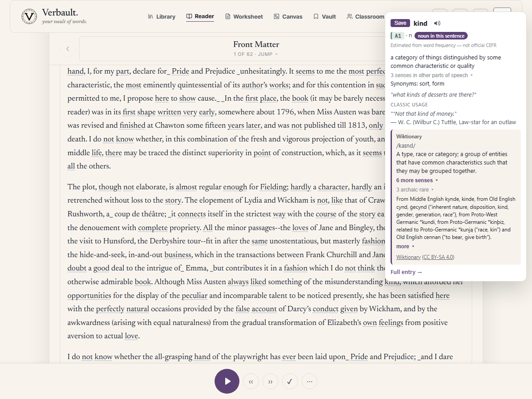Skip back with the double-left chevron button
This screenshot has width=532, height=399.
pyautogui.click(x=251, y=381)
